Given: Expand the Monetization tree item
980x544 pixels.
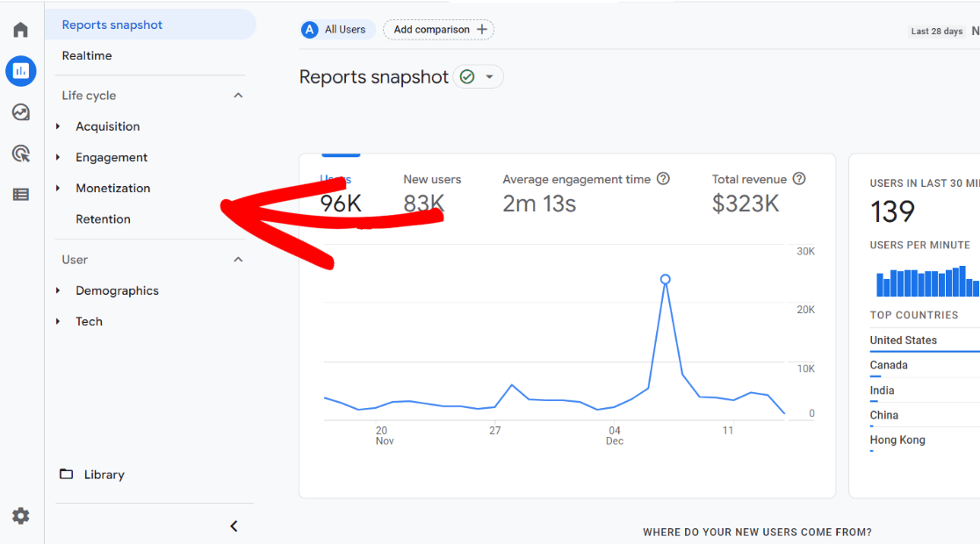Looking at the screenshot, I should (112, 189).
